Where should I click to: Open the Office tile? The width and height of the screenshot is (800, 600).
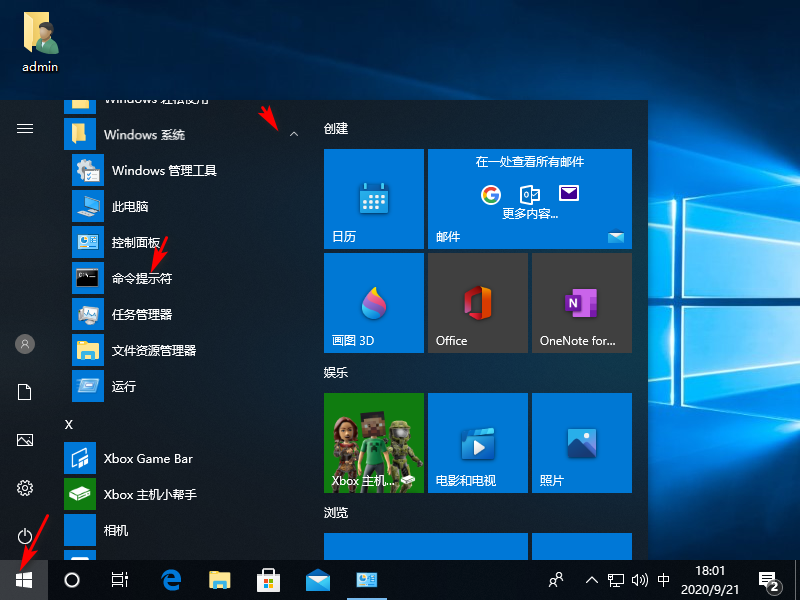pyautogui.click(x=477, y=302)
